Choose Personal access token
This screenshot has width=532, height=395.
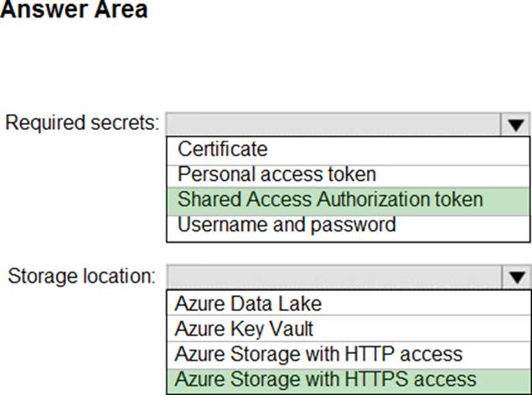[276, 174]
